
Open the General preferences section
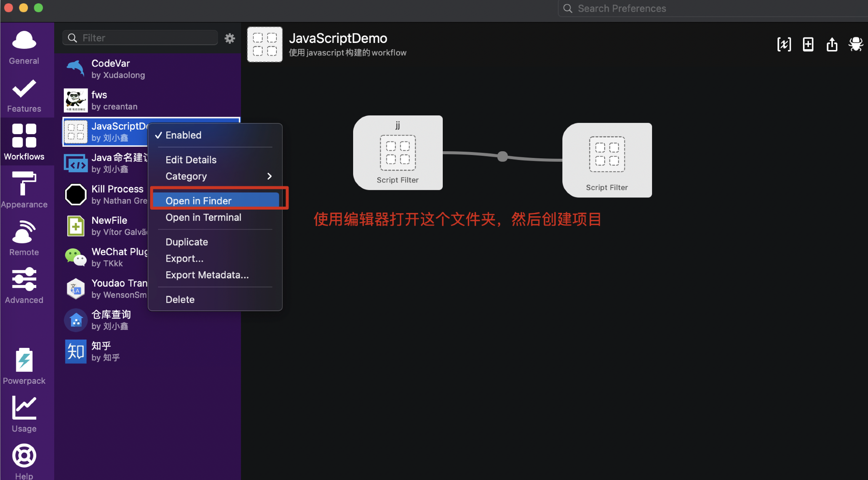click(x=24, y=47)
